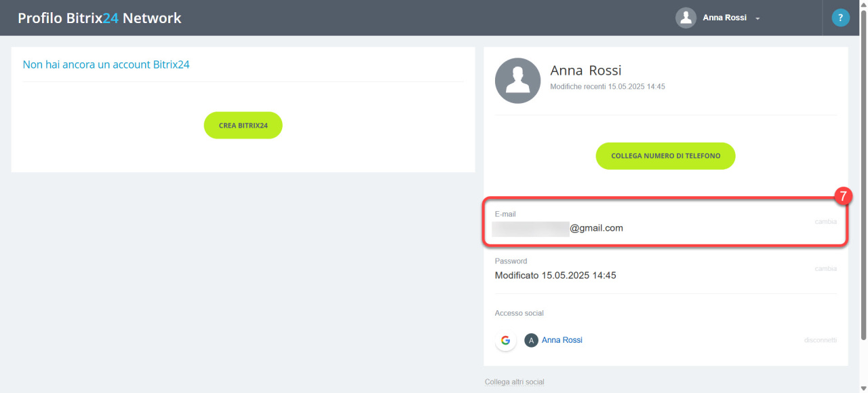The image size is (868, 393).
Task: Click the @gmail.com e-mail address
Action: tap(559, 228)
